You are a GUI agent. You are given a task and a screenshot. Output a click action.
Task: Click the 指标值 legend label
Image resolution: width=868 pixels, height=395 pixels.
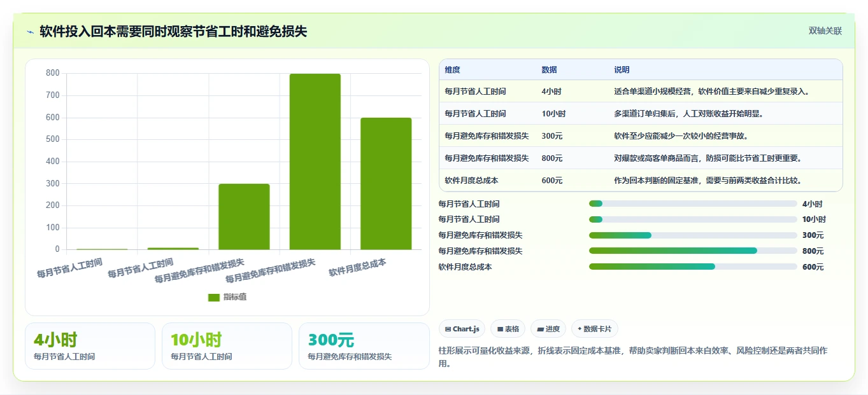pos(235,297)
